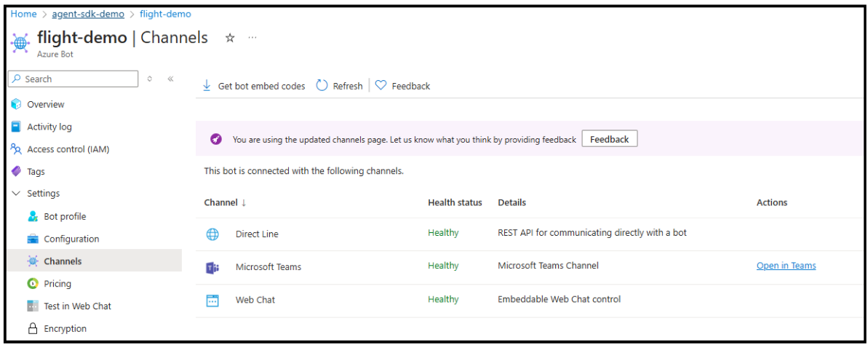Image resolution: width=868 pixels, height=345 pixels.
Task: Click the Microsoft Teams channel icon
Action: pyautogui.click(x=212, y=267)
